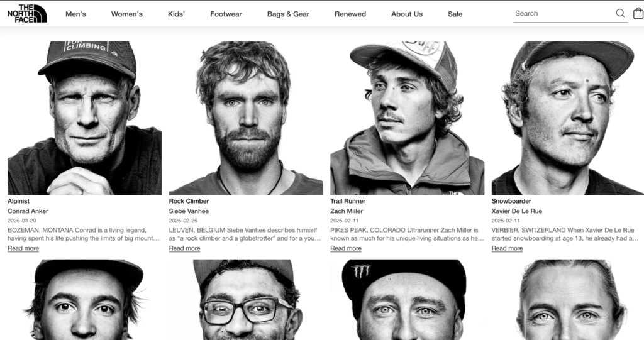Image resolution: width=644 pixels, height=340 pixels.
Task: Open the Men's menu
Action: pyautogui.click(x=75, y=14)
